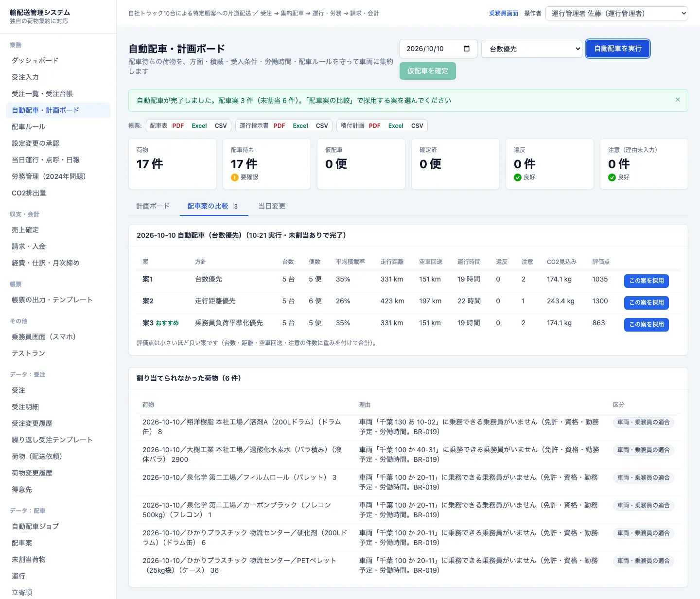Download 積付計画 as PDF

click(x=375, y=126)
